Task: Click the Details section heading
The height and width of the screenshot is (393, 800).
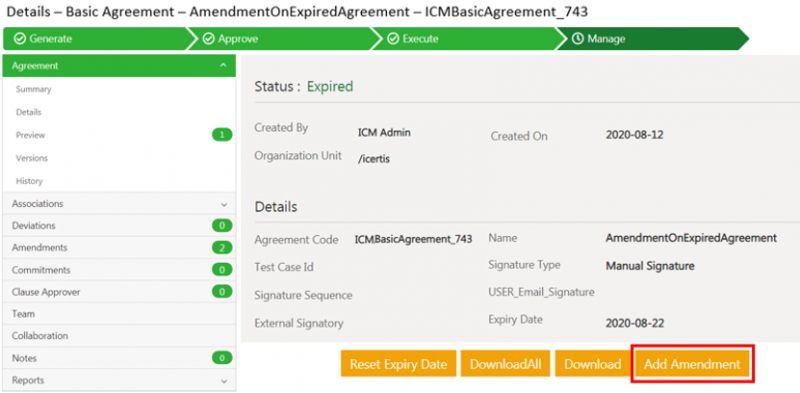Action: [276, 207]
